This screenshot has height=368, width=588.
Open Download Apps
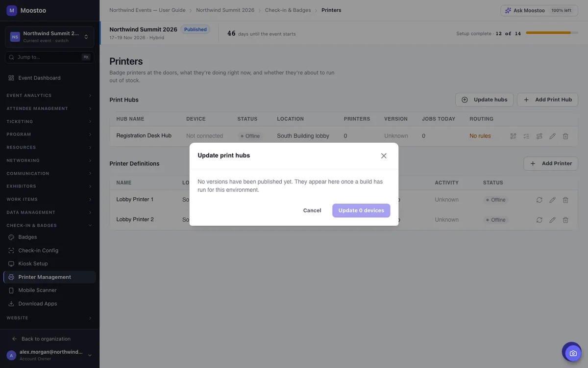49,303
